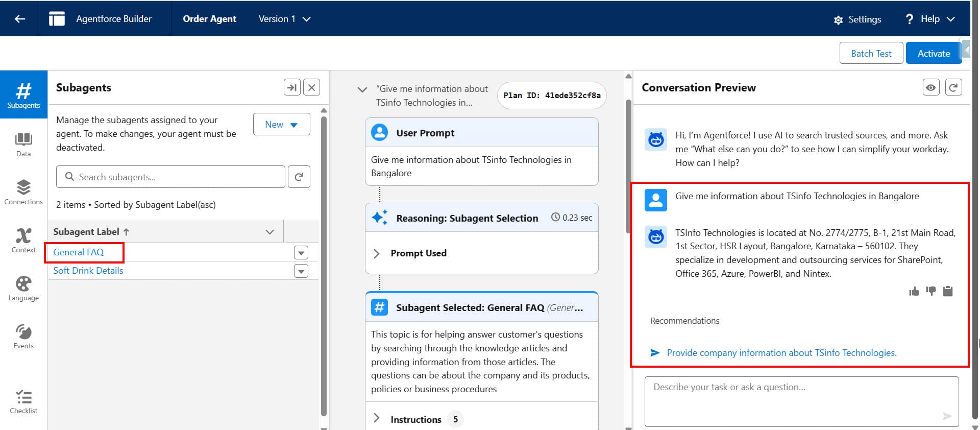Click the Agentforce Builder app icon
Viewport: 980px width, 430px height.
coord(57,19)
